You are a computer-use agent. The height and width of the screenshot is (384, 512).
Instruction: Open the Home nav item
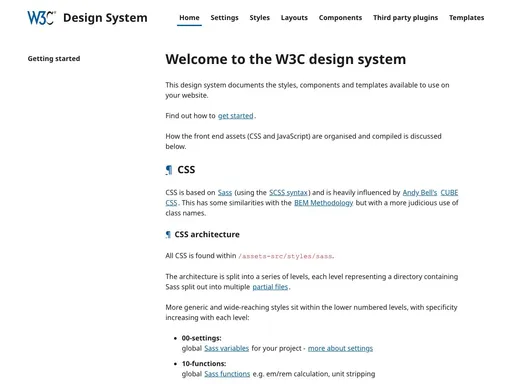coord(189,18)
